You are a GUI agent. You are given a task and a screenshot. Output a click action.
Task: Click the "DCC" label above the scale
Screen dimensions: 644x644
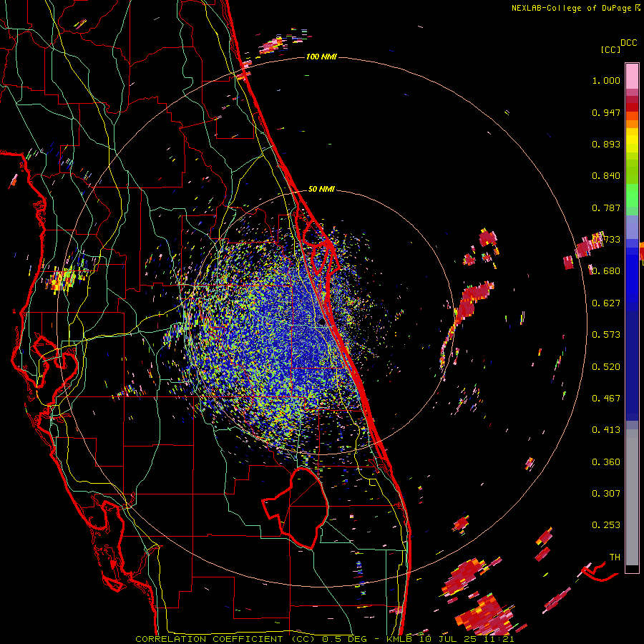629,42
